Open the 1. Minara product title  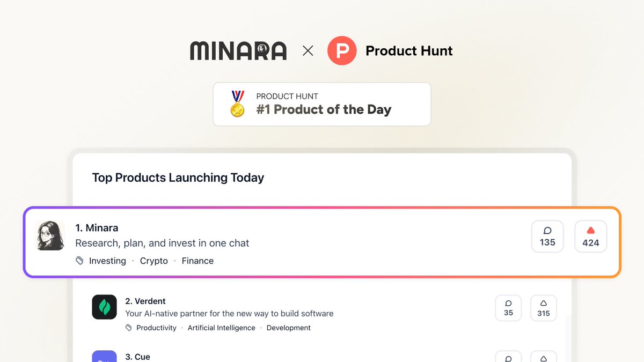(x=97, y=228)
